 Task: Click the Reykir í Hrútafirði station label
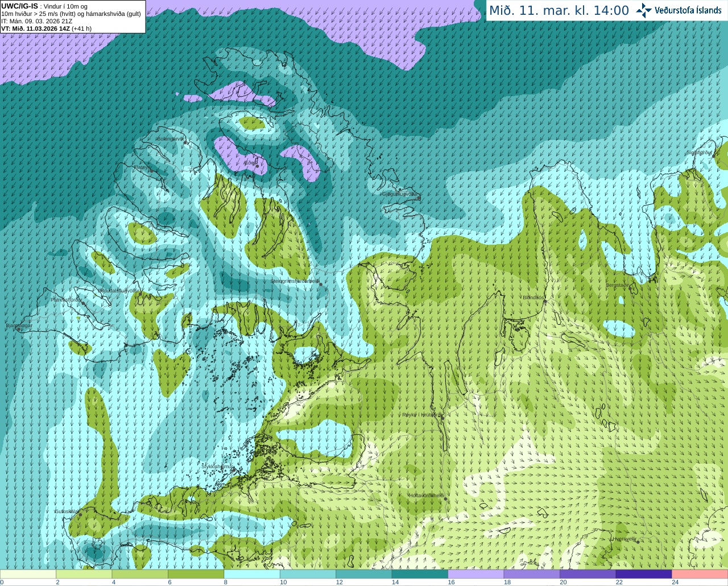(x=421, y=415)
